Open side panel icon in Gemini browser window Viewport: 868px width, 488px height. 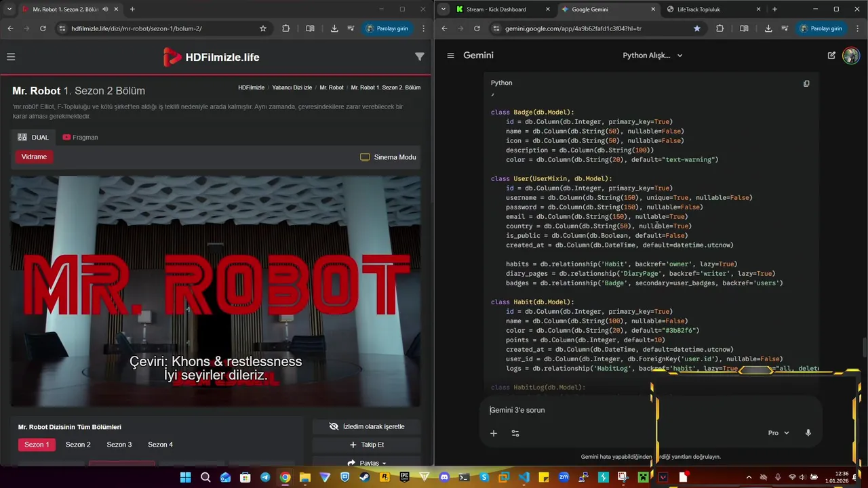pos(744,28)
